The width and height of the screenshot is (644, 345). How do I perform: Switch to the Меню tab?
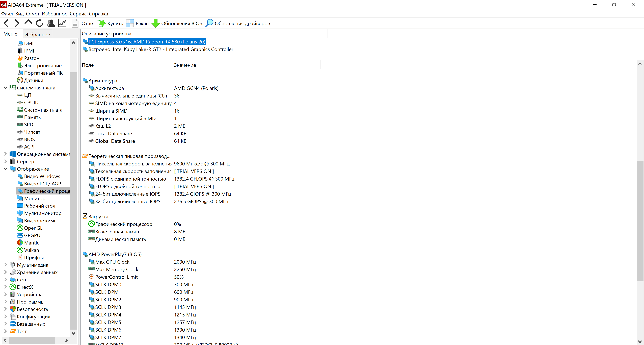11,34
